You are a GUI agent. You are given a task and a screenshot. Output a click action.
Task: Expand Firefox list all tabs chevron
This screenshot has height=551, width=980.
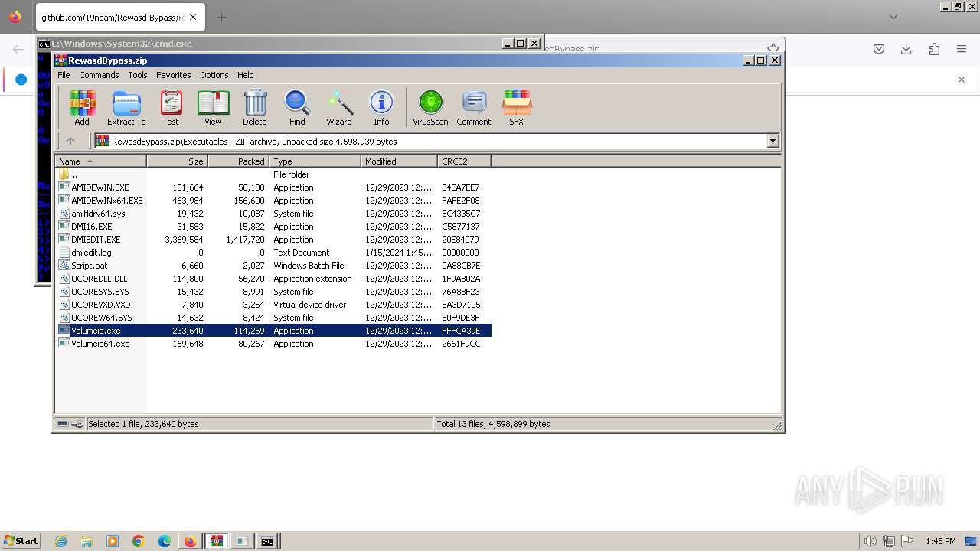[x=893, y=17]
